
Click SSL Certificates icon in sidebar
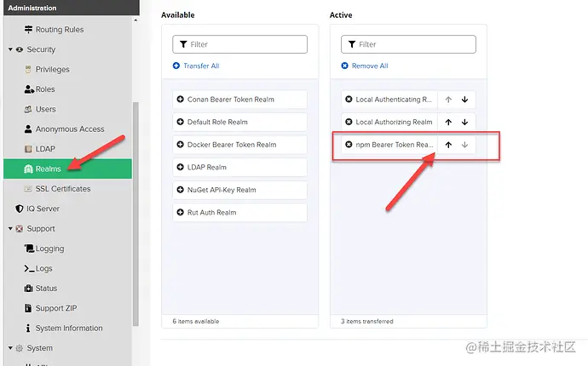point(28,189)
